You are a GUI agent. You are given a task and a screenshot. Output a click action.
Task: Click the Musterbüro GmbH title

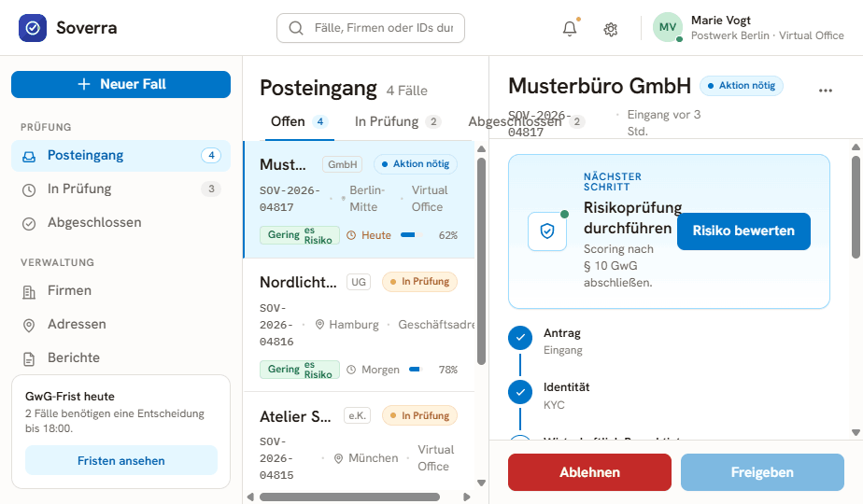(600, 86)
